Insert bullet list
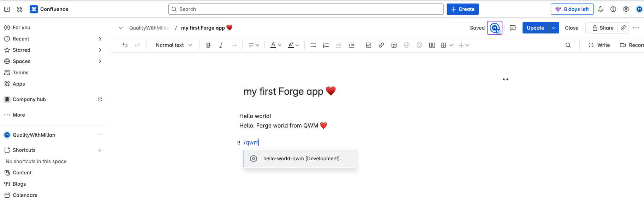644x204 pixels. click(313, 45)
